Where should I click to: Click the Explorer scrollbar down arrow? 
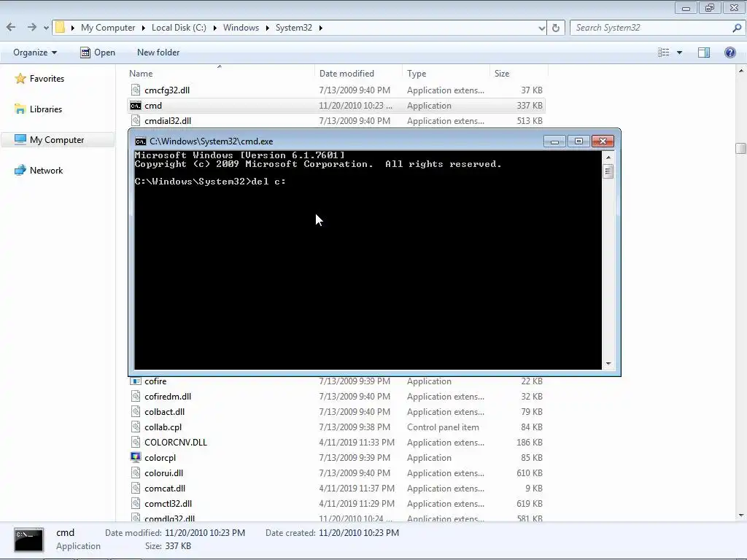(x=741, y=516)
